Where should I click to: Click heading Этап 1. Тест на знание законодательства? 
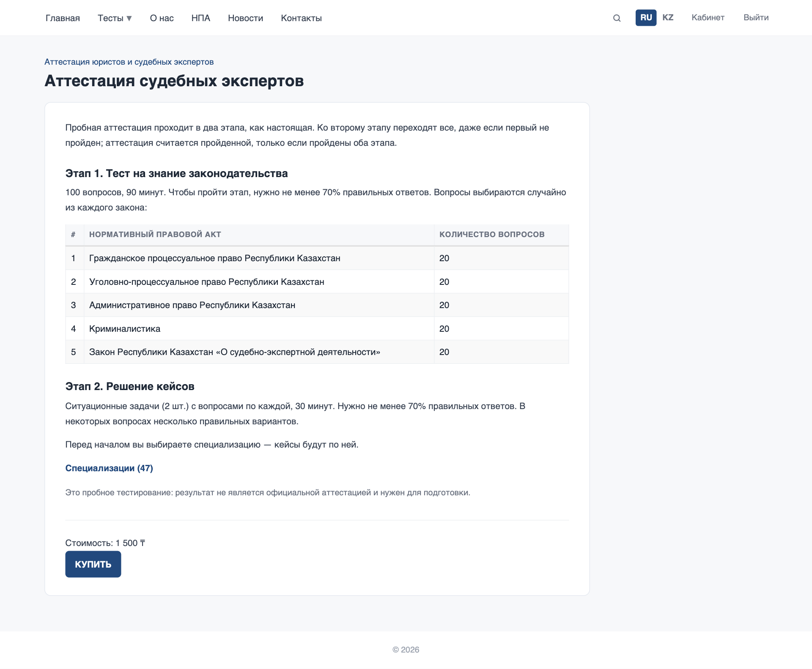[176, 174]
